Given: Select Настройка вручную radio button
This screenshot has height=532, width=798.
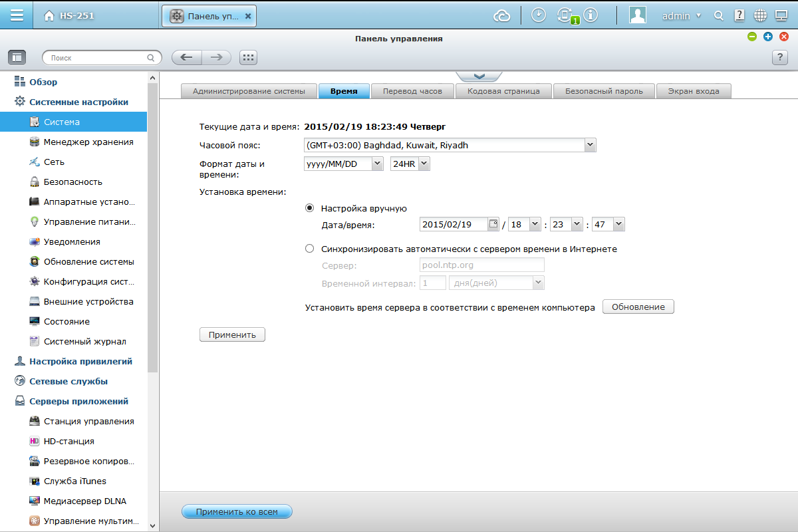Looking at the screenshot, I should coord(309,208).
